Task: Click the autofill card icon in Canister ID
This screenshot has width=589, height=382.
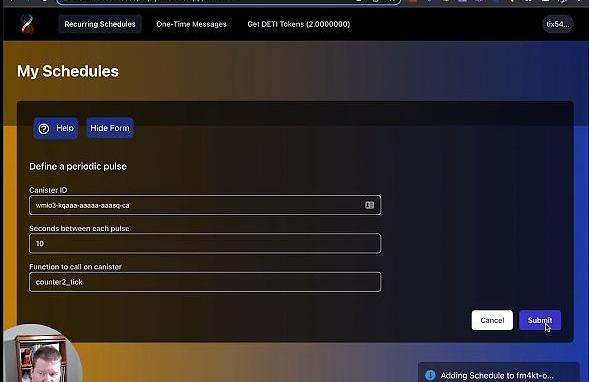Action: (x=369, y=205)
